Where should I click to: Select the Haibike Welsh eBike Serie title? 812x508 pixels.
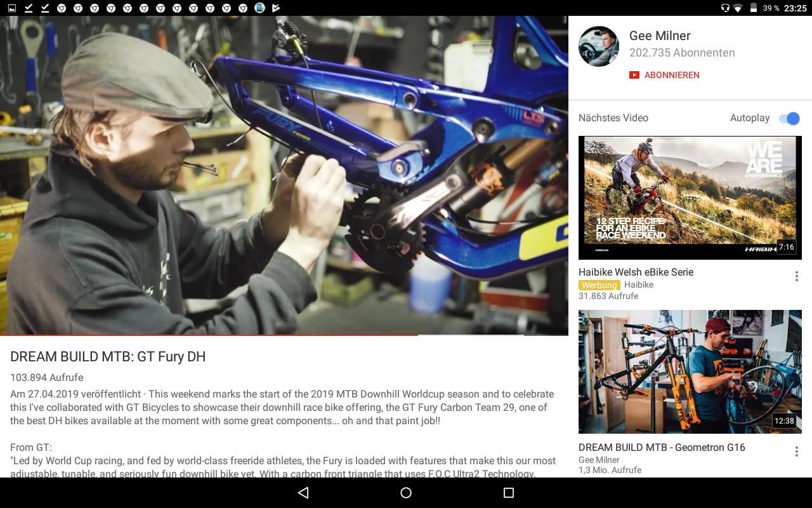636,272
